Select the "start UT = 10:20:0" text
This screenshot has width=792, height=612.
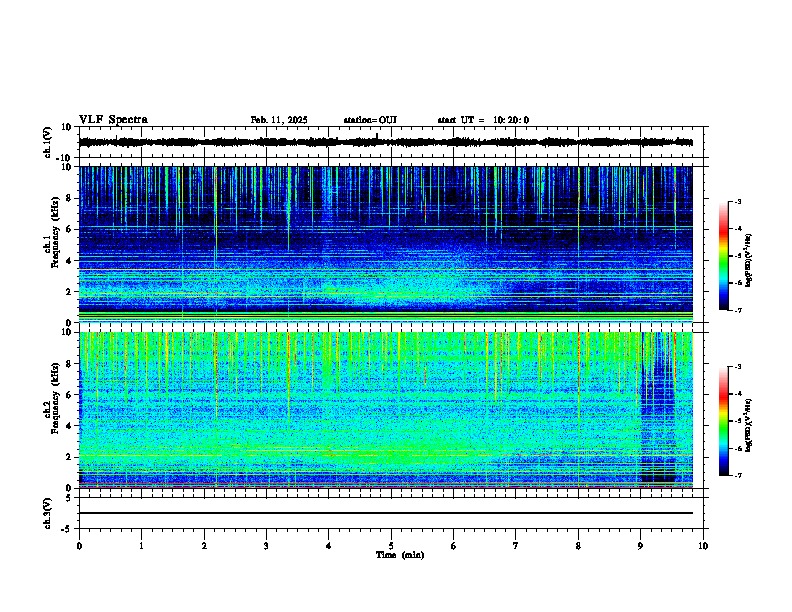click(x=483, y=120)
